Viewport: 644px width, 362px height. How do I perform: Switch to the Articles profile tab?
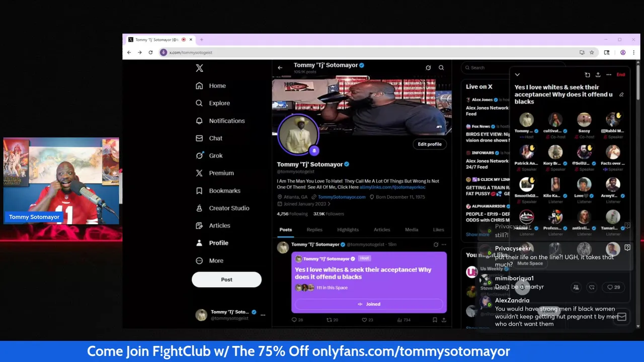[382, 230]
